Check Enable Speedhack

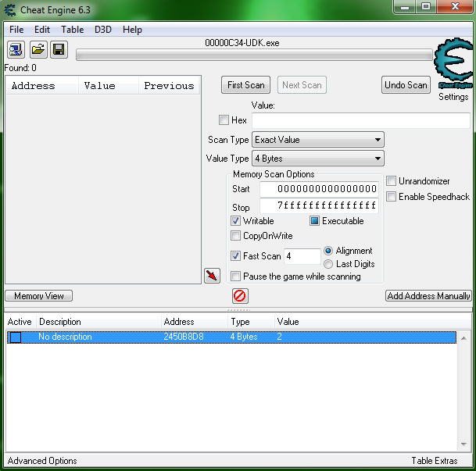(x=391, y=197)
